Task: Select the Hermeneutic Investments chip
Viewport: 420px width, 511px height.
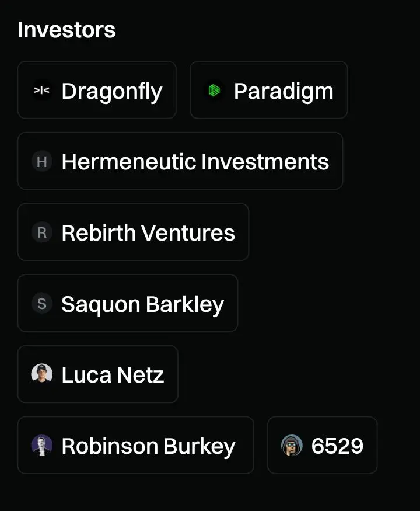Action: [180, 161]
